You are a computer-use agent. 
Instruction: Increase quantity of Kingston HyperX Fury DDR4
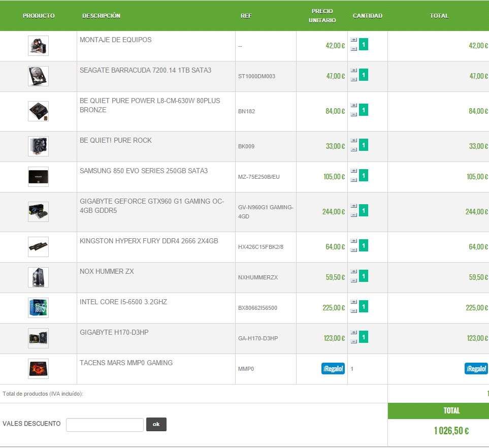353,241
